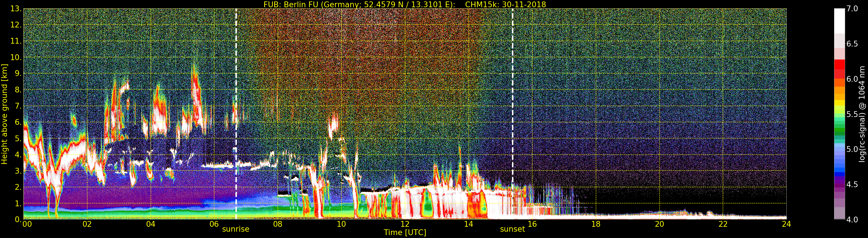This screenshot has width=868, height=238.
Task: Click the time axis tick label '14'
Action: [468, 224]
